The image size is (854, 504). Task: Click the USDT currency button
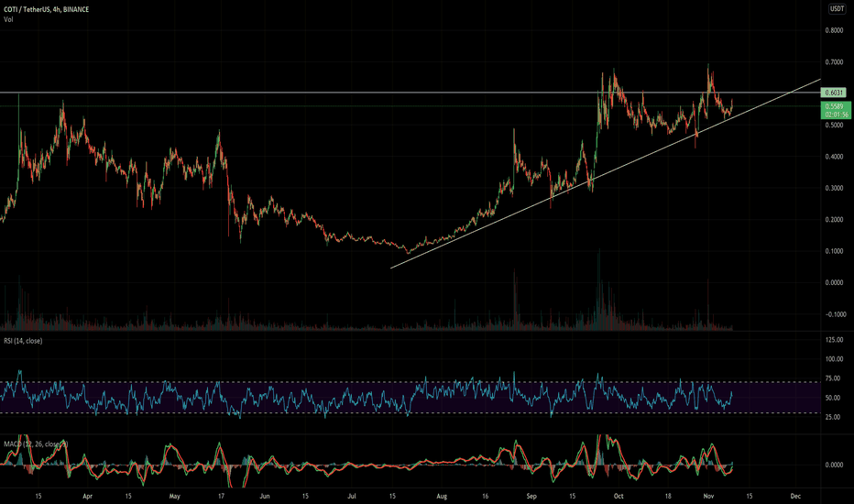point(837,9)
